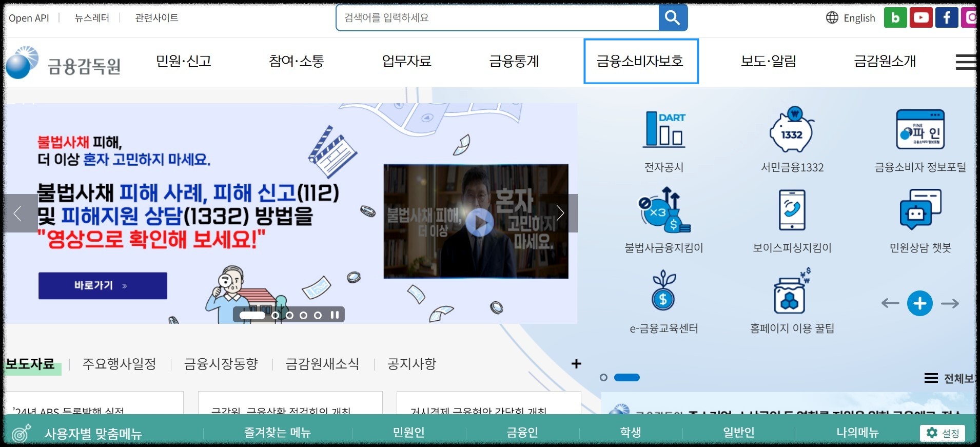Open the 금감원소개 main menu
This screenshot has width=980, height=447.
tap(885, 61)
